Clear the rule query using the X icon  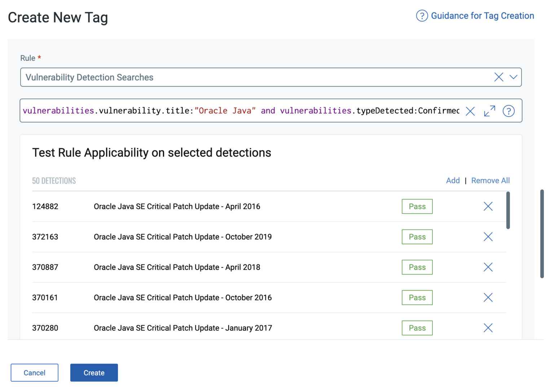(470, 111)
